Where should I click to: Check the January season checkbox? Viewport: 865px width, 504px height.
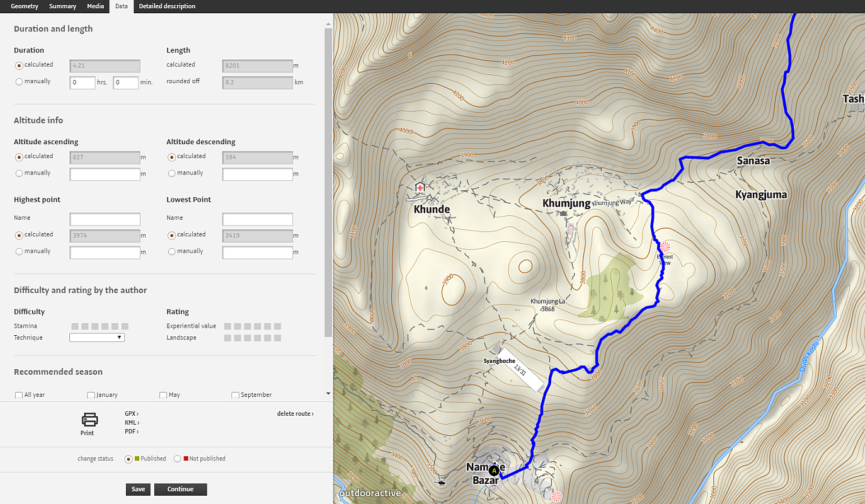pos(91,396)
